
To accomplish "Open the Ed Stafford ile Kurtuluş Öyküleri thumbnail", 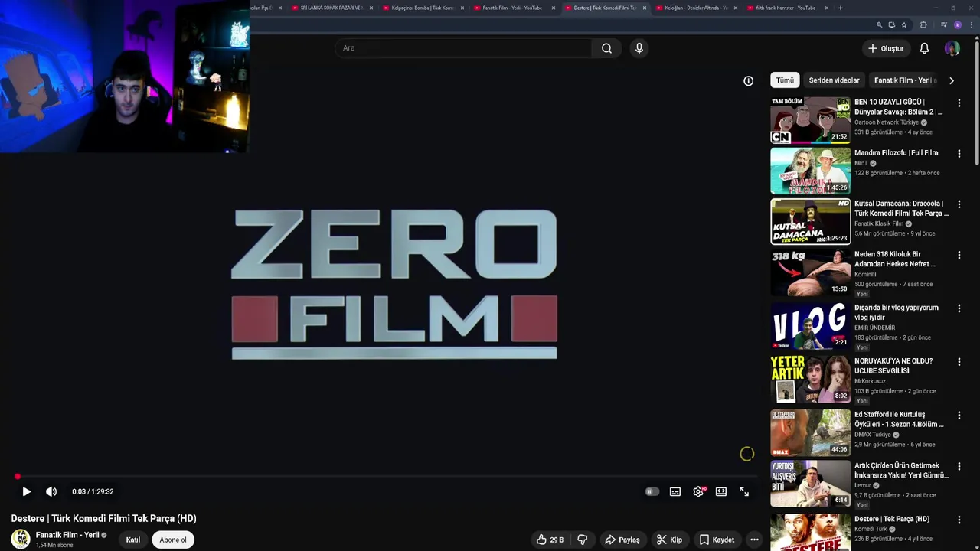I will click(810, 432).
